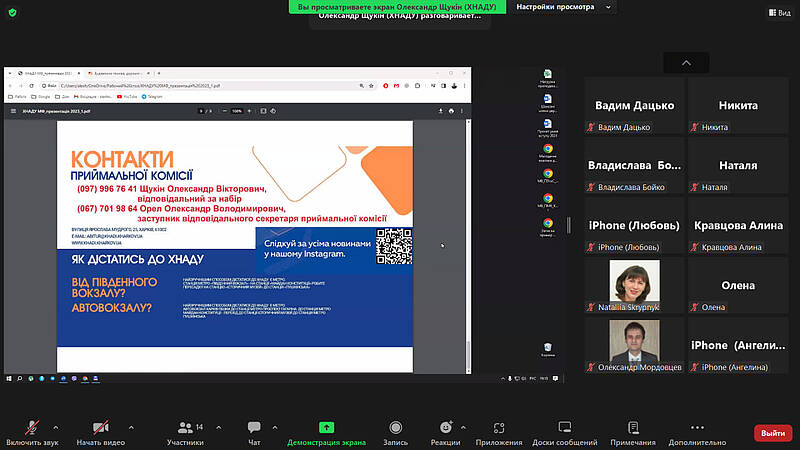This screenshot has height=450, width=800.
Task: Open the Notes (Примечания) tool
Action: tap(633, 427)
